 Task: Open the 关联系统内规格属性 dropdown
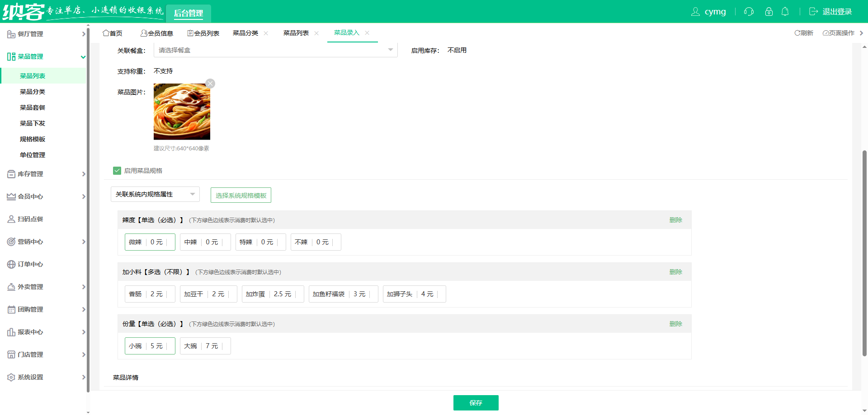pyautogui.click(x=155, y=194)
